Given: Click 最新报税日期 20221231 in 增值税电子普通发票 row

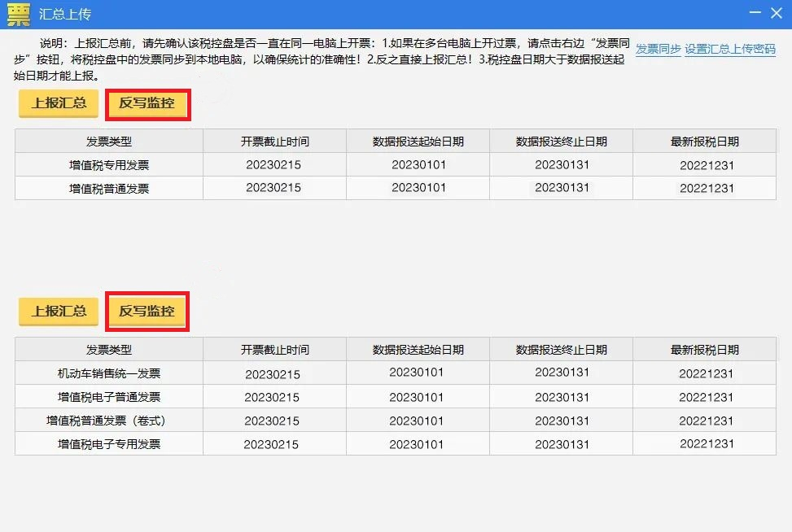Looking at the screenshot, I should 706,398.
